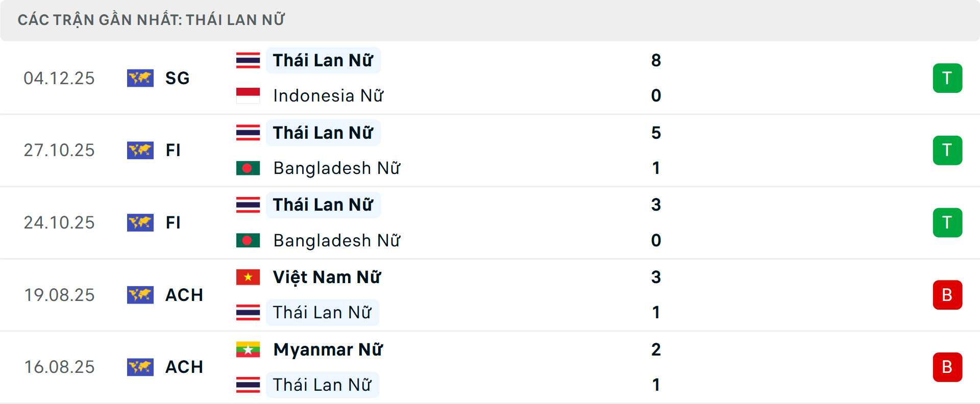Toggle the red B badge on the Myanmar match row

click(x=947, y=367)
